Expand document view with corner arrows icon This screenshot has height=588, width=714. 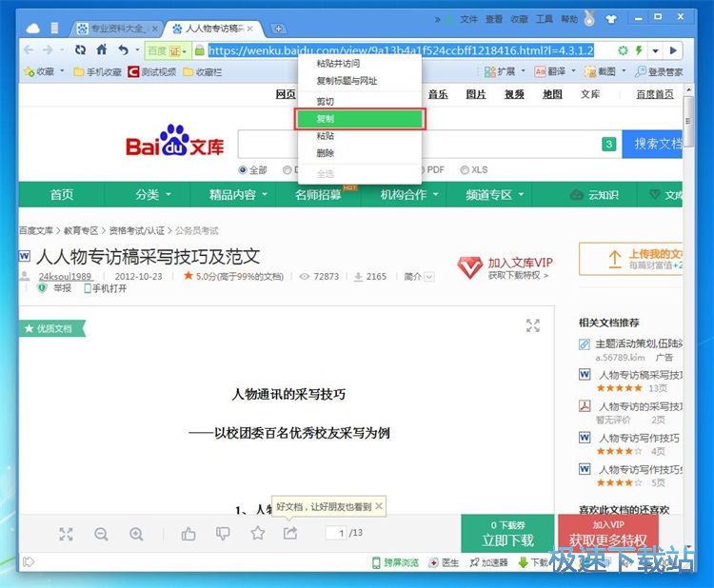pyautogui.click(x=533, y=325)
